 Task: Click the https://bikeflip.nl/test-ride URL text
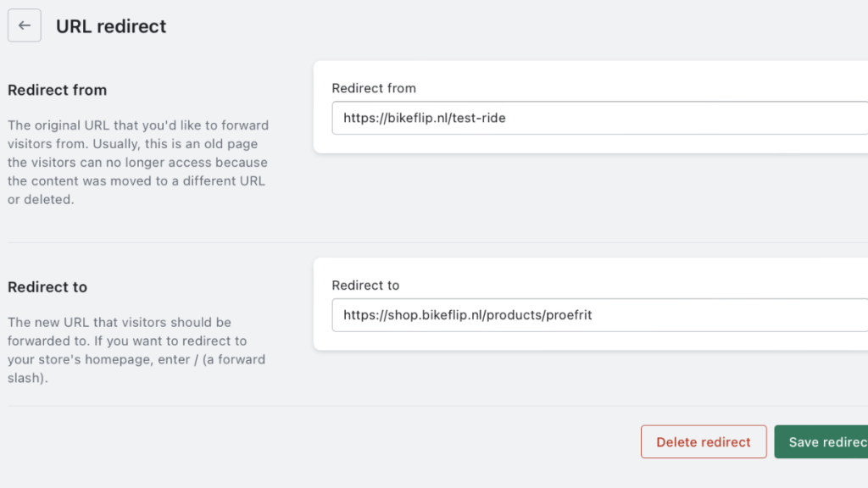pyautogui.click(x=425, y=118)
